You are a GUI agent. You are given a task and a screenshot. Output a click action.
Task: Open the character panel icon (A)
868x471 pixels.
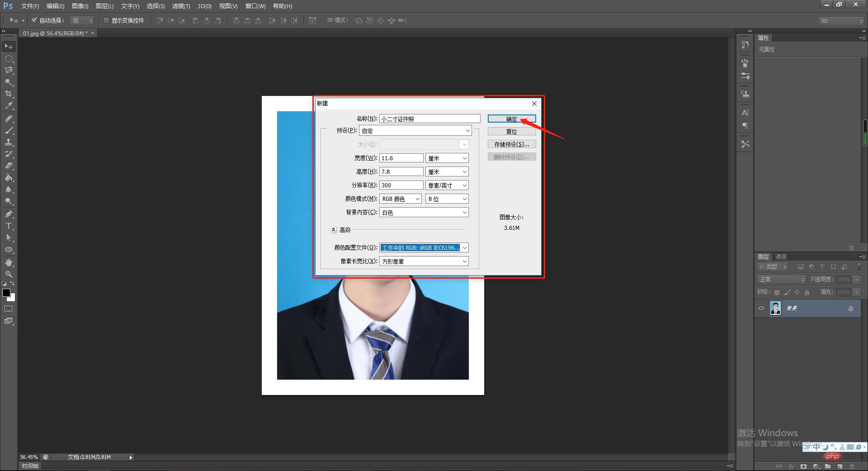(x=745, y=113)
